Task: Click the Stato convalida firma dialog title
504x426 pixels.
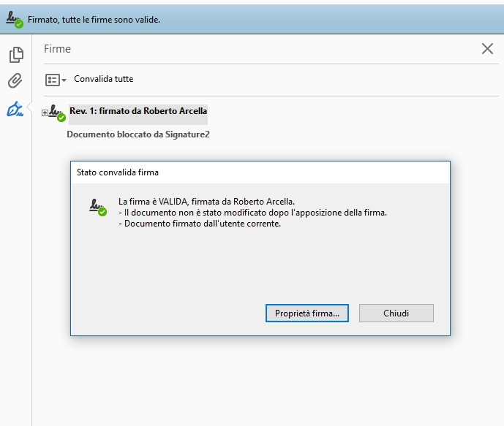Action: [118, 172]
